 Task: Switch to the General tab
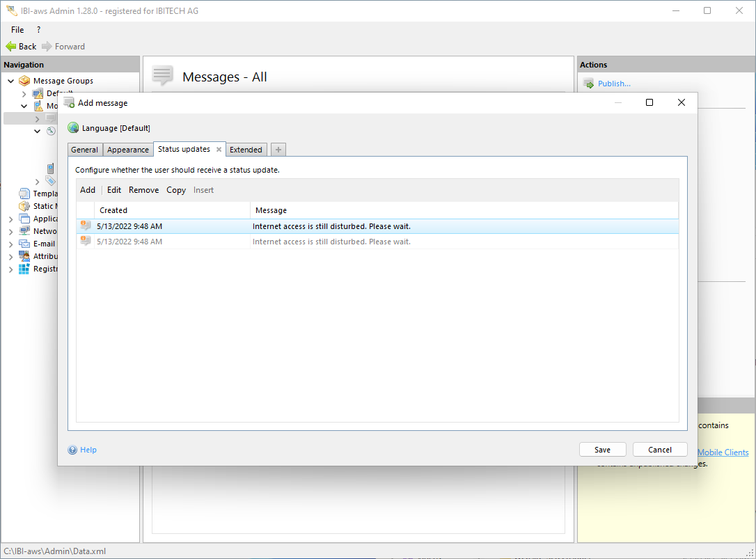pyautogui.click(x=84, y=150)
